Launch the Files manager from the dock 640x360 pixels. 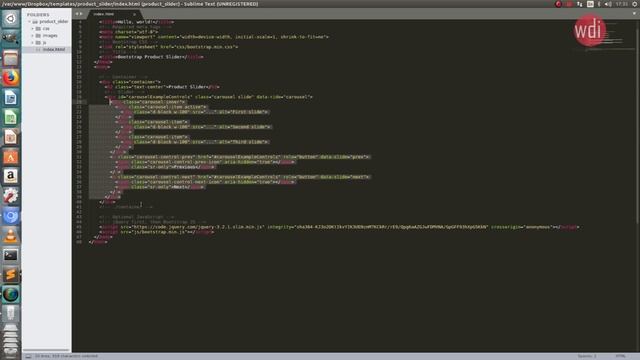(x=11, y=58)
